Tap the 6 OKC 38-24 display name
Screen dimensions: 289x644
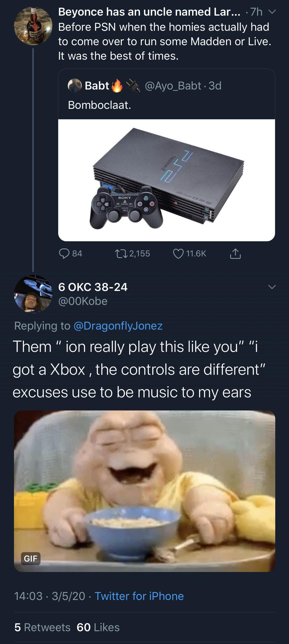point(93,287)
